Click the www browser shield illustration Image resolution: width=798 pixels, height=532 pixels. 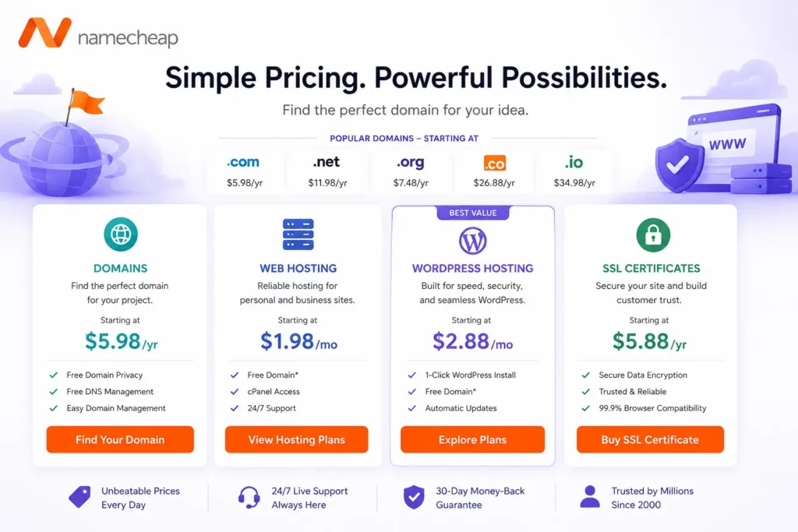722,149
